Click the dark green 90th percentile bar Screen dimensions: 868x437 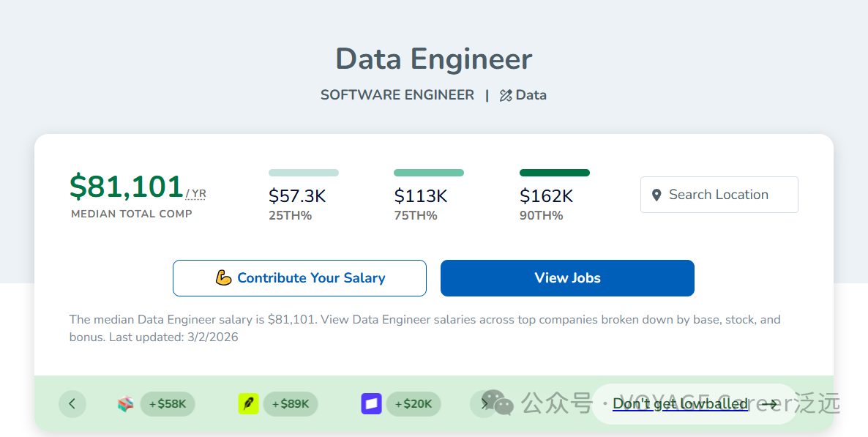pos(554,173)
